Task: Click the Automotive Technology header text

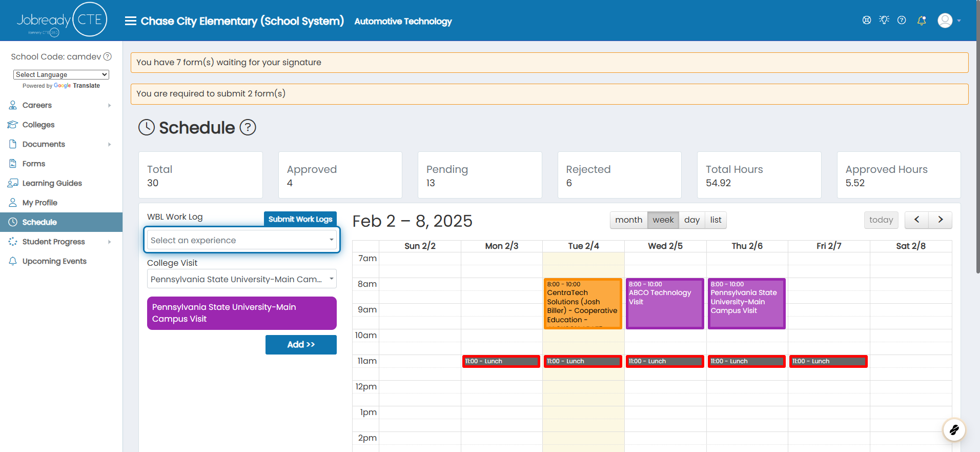Action: pyautogui.click(x=403, y=21)
